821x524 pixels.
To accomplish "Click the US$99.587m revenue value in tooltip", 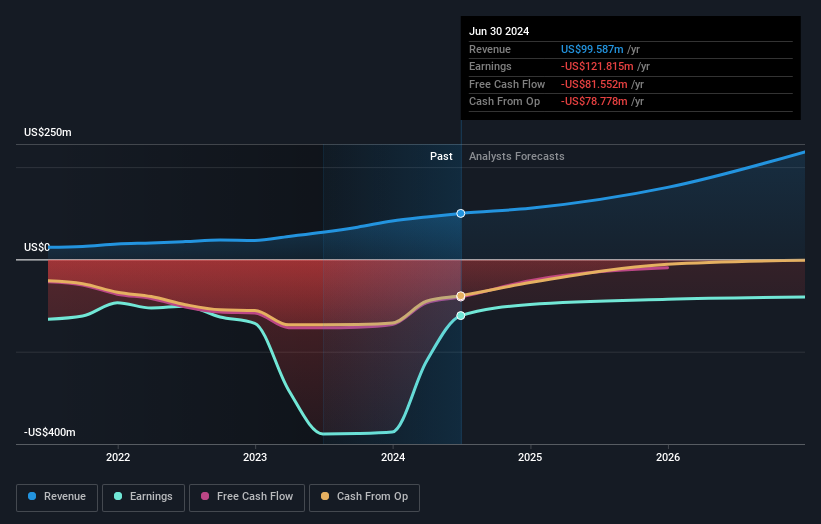I will click(592, 49).
